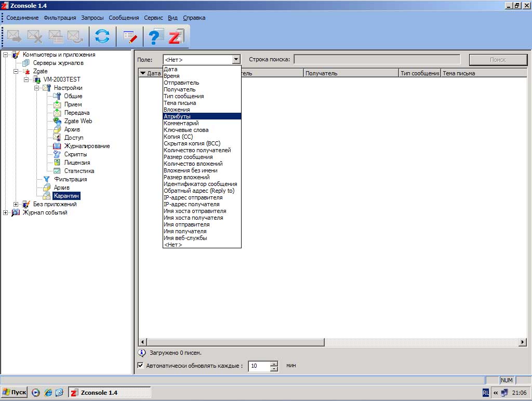Image resolution: width=532 pixels, height=401 pixels.
Task: Click the horizontal scrollbar thumb
Action: tap(235, 342)
